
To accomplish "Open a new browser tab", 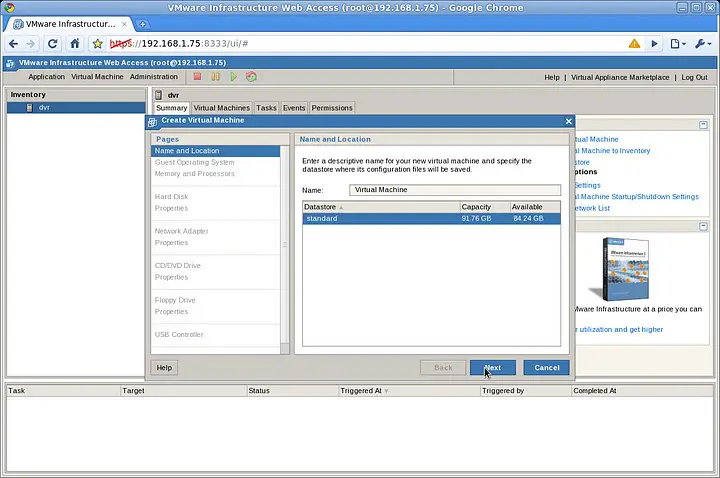I will click(143, 24).
